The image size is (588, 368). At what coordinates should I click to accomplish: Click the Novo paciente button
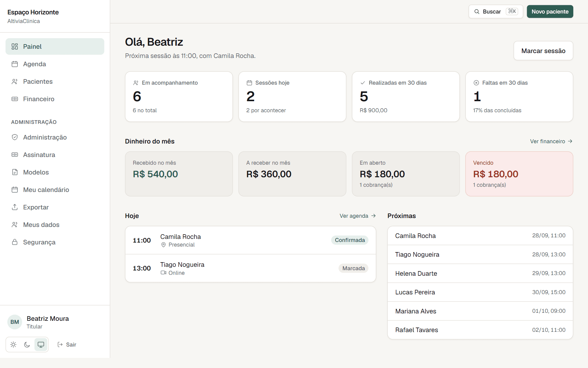click(550, 12)
